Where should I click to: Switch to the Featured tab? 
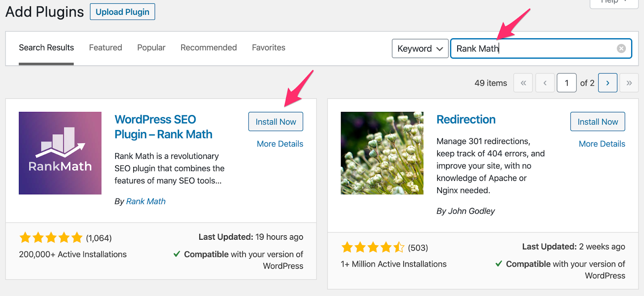point(105,47)
